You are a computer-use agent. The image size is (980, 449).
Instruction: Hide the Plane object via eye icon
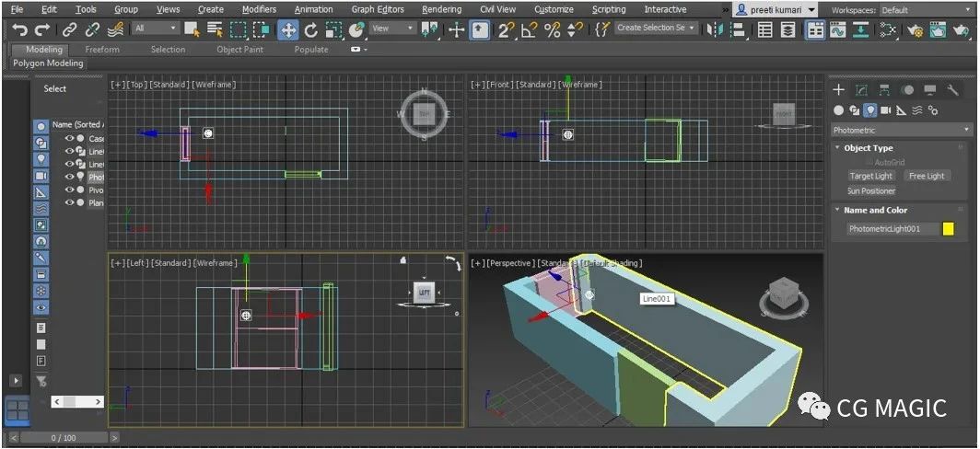[x=69, y=203]
